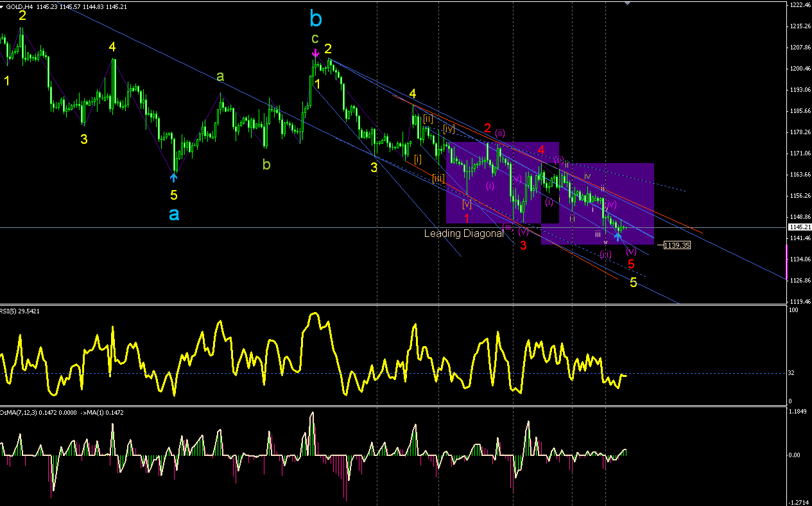Click the 1139.35 price label box
The width and height of the screenshot is (812, 506).
677,245
